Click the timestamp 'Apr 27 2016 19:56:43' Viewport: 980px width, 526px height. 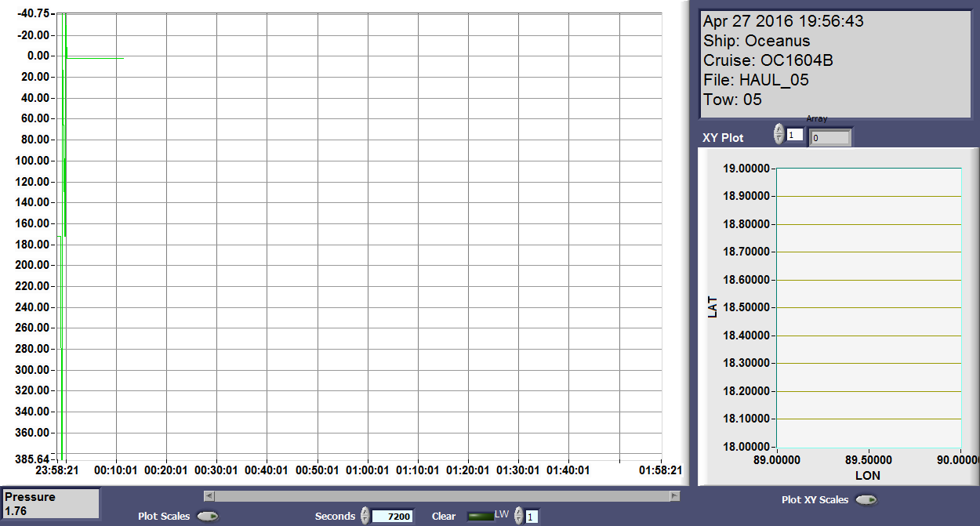(783, 21)
